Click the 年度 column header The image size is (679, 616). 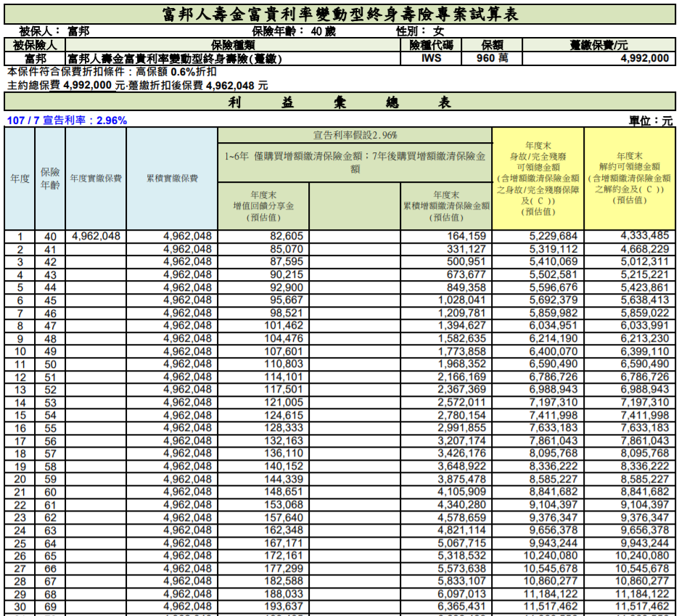(20, 178)
